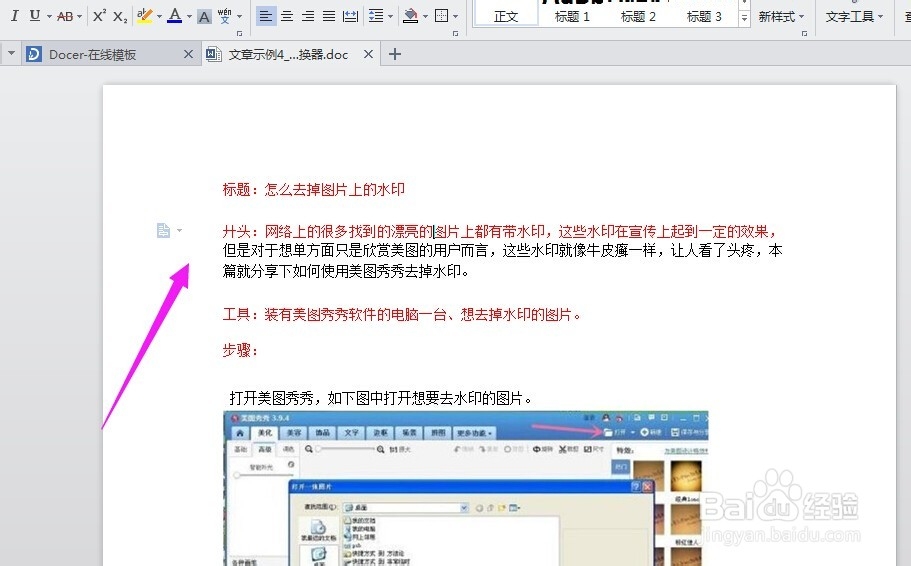Open font color dropdown arrow
This screenshot has width=911, height=566.
(x=189, y=16)
